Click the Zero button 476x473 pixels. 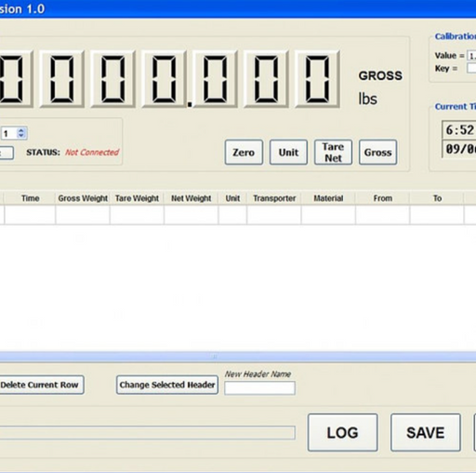(x=244, y=152)
